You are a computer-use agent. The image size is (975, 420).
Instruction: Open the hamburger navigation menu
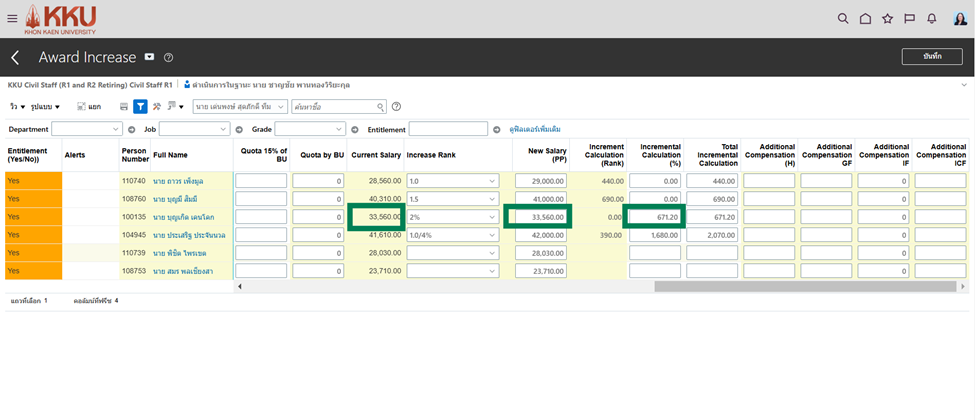tap(12, 18)
